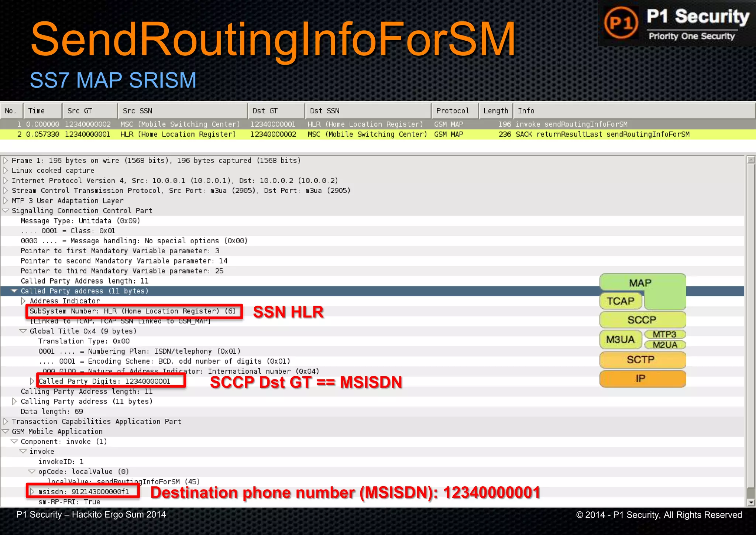756x535 pixels.
Task: Sort by Dst SSN column header
Action: [x=368, y=111]
